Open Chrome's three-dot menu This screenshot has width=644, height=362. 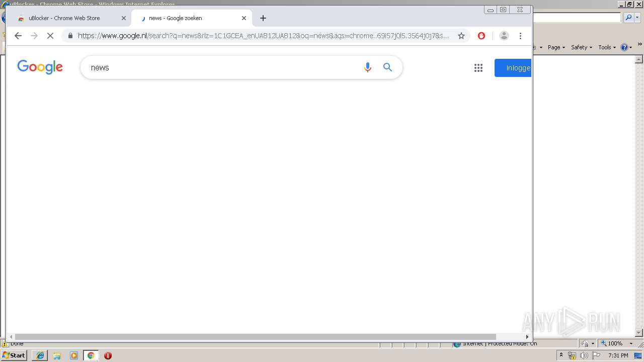pyautogui.click(x=521, y=36)
